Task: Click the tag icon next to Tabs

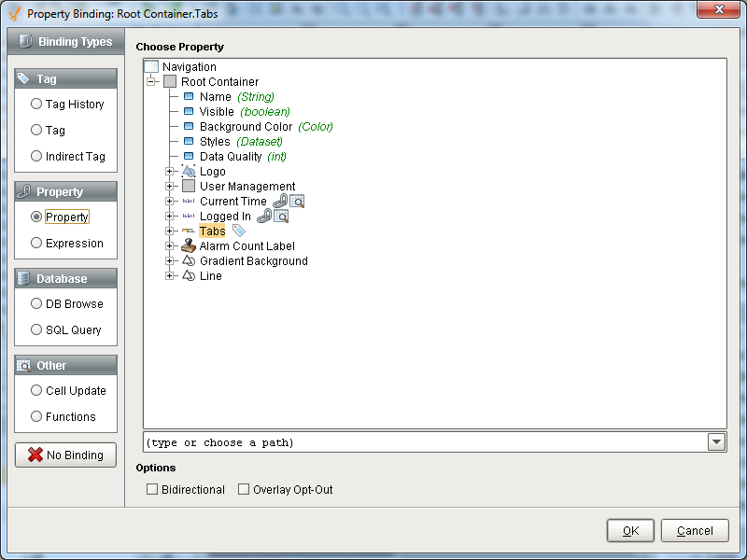Action: point(238,231)
